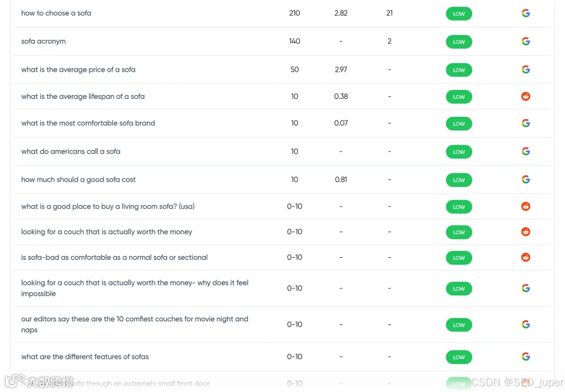Select keyword 'how much should a good sofa cost'
The width and height of the screenshot is (565, 392).
click(78, 180)
